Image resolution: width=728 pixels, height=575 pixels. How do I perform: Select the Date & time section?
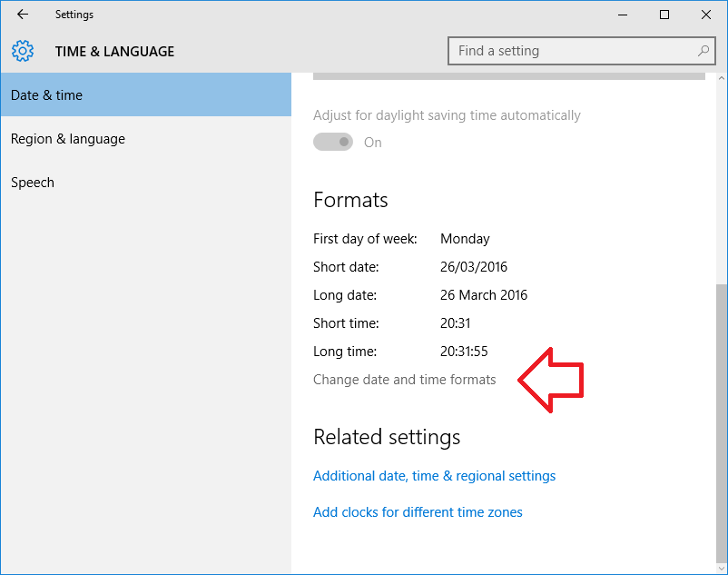(x=146, y=94)
